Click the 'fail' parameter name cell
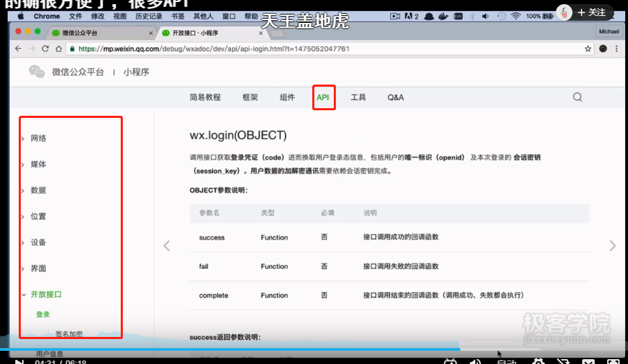 [x=203, y=266]
